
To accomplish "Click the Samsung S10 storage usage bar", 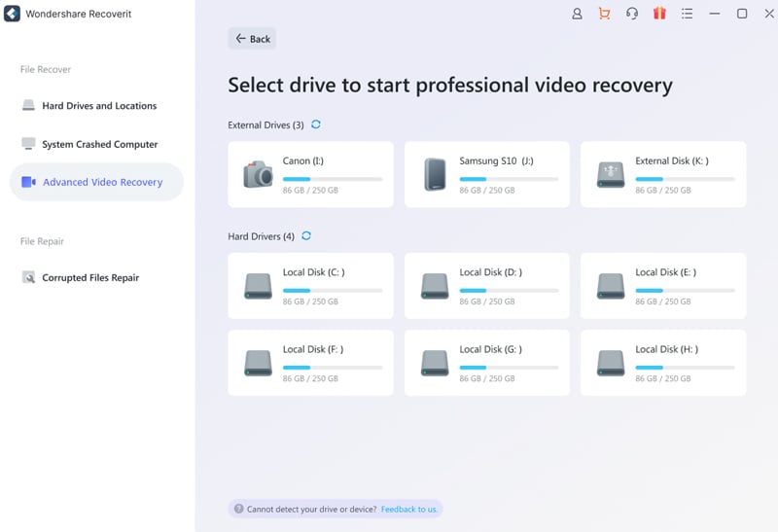I will tap(509, 179).
